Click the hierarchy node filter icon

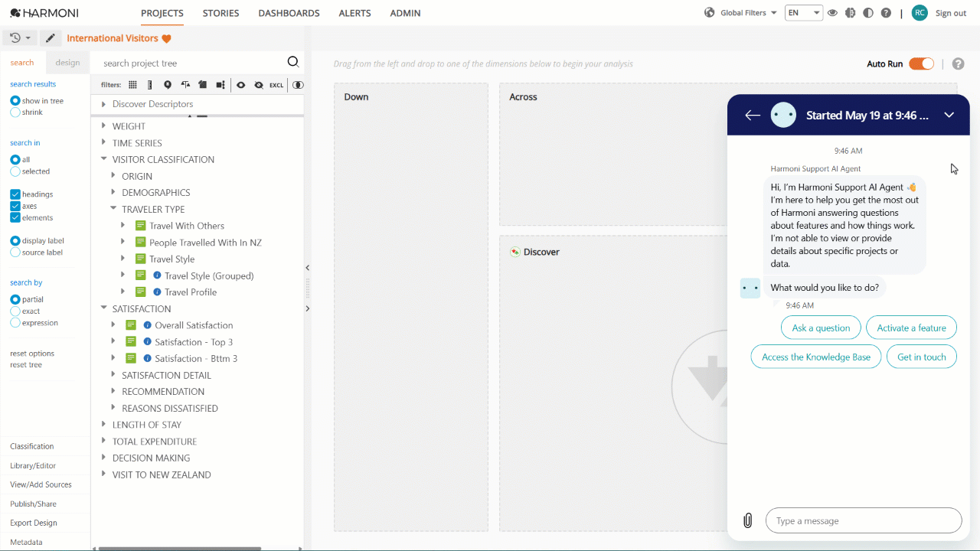point(220,85)
